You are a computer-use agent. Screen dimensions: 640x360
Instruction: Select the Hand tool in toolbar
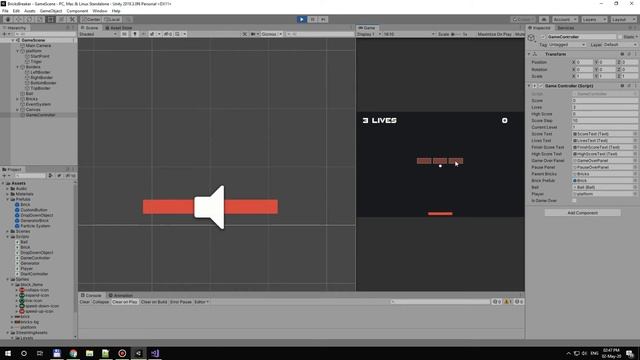(x=7, y=19)
